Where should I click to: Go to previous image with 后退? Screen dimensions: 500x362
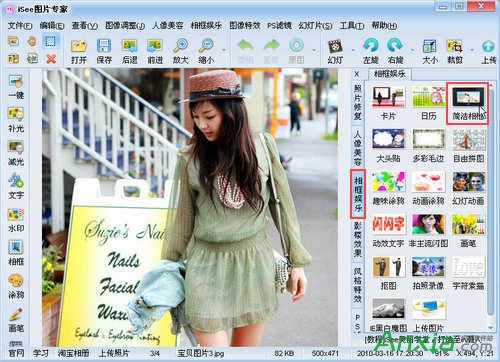pyautogui.click(x=130, y=51)
